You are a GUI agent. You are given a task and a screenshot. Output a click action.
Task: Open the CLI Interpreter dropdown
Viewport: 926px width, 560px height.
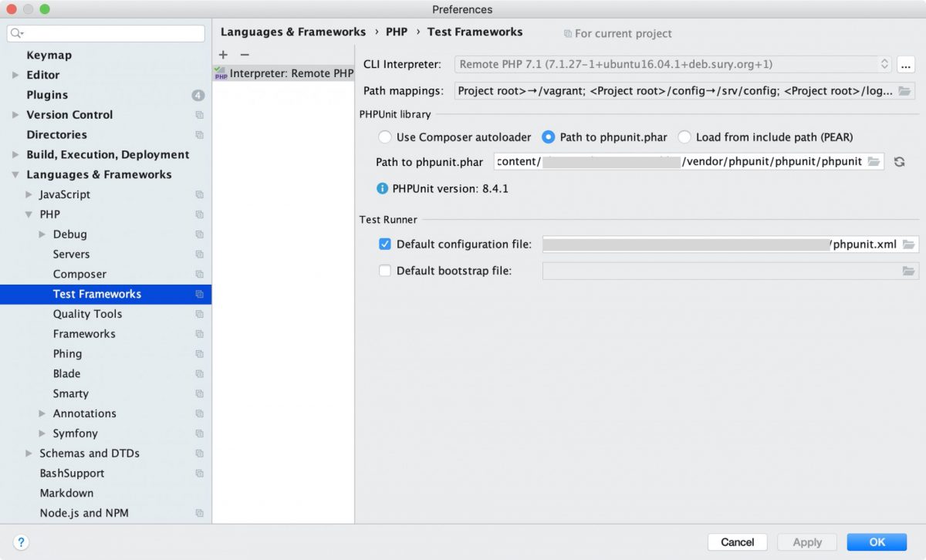673,64
